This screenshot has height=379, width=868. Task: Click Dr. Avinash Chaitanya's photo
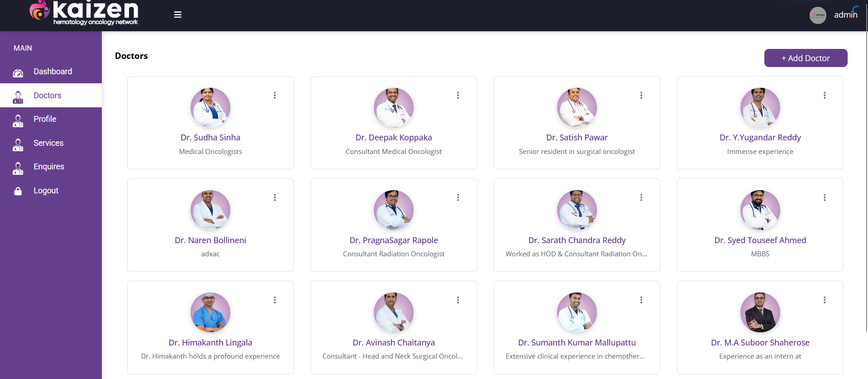[x=394, y=312]
